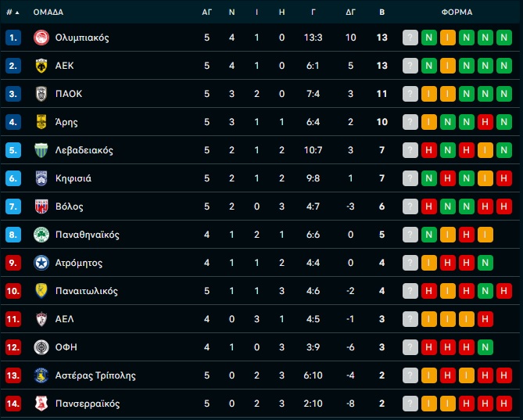Select the Αστέρας Τρίπολης badge
The image size is (523, 420).
[41, 375]
